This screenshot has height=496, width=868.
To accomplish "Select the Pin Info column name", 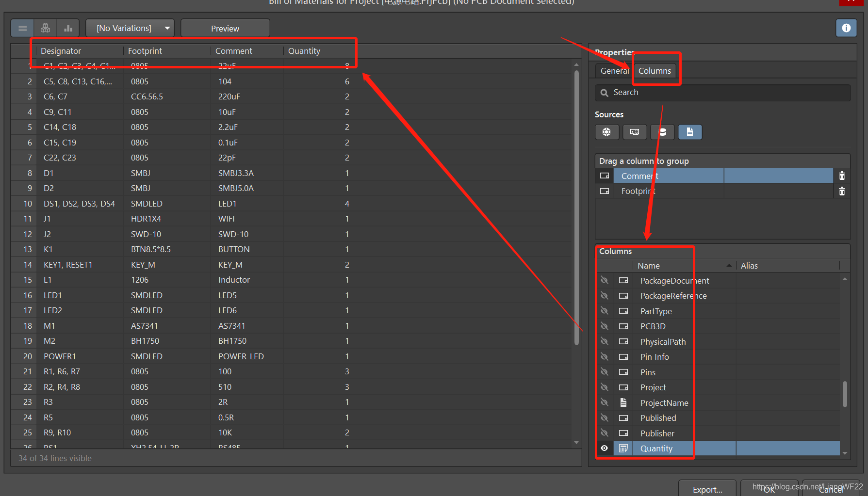I will pos(655,357).
